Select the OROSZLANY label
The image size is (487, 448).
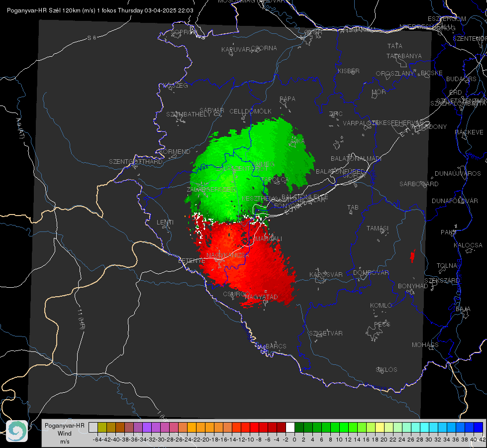395,73
